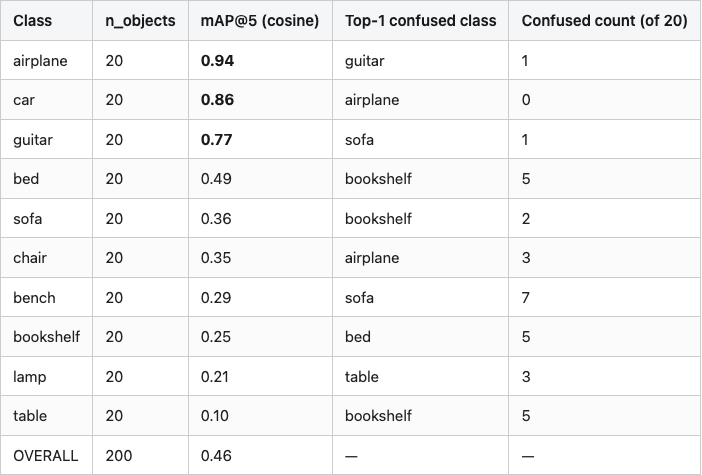Select the lamp row's table entry
The width and height of the screenshot is (702, 475).
(x=361, y=377)
